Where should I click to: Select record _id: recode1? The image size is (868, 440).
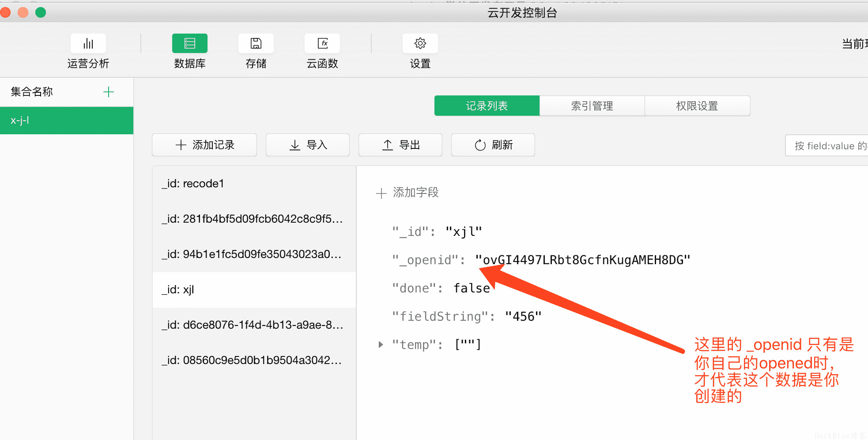[x=254, y=183]
